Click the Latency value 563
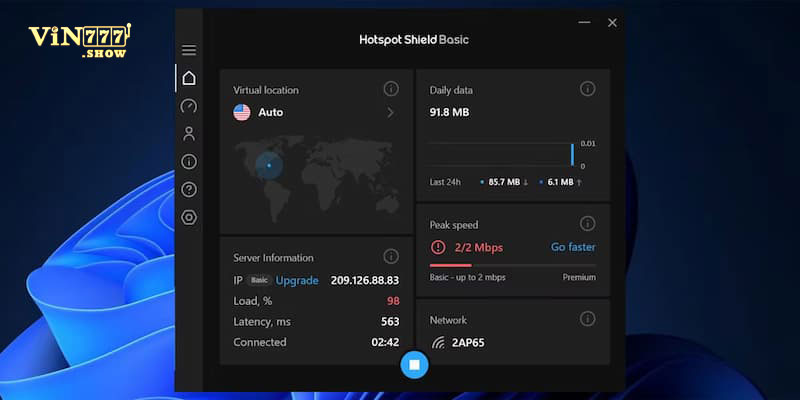The width and height of the screenshot is (800, 400). coord(390,321)
